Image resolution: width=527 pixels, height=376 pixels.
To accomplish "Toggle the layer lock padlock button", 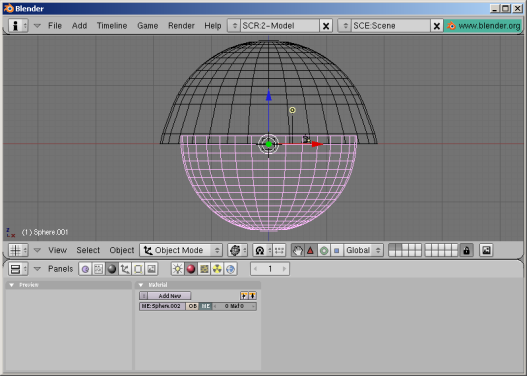I will click(467, 250).
